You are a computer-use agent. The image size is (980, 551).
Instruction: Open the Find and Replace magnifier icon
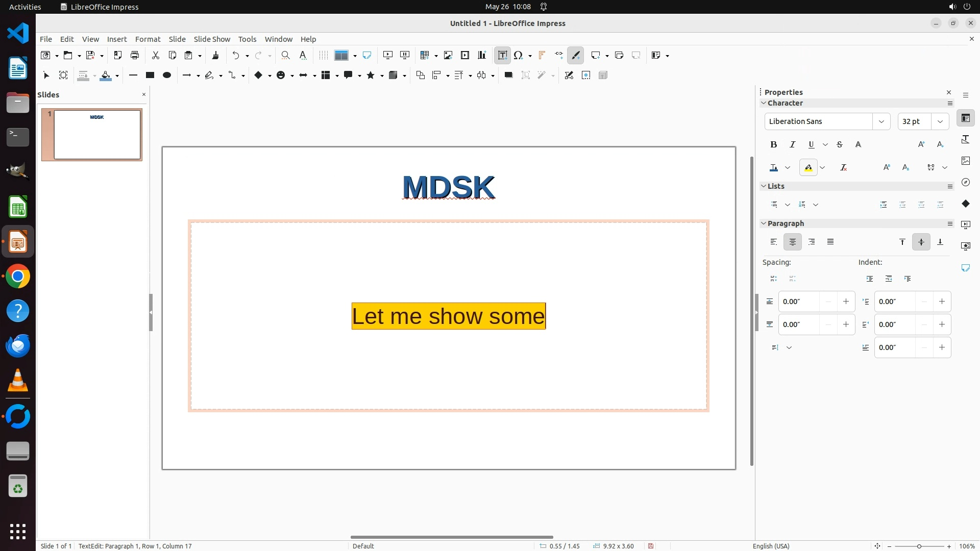point(285,55)
